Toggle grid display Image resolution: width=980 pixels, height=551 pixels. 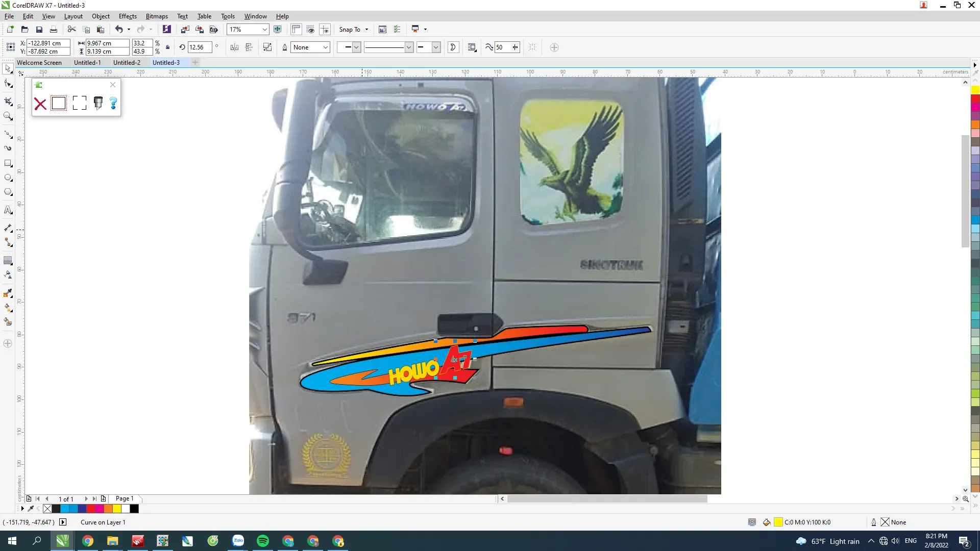click(x=310, y=30)
